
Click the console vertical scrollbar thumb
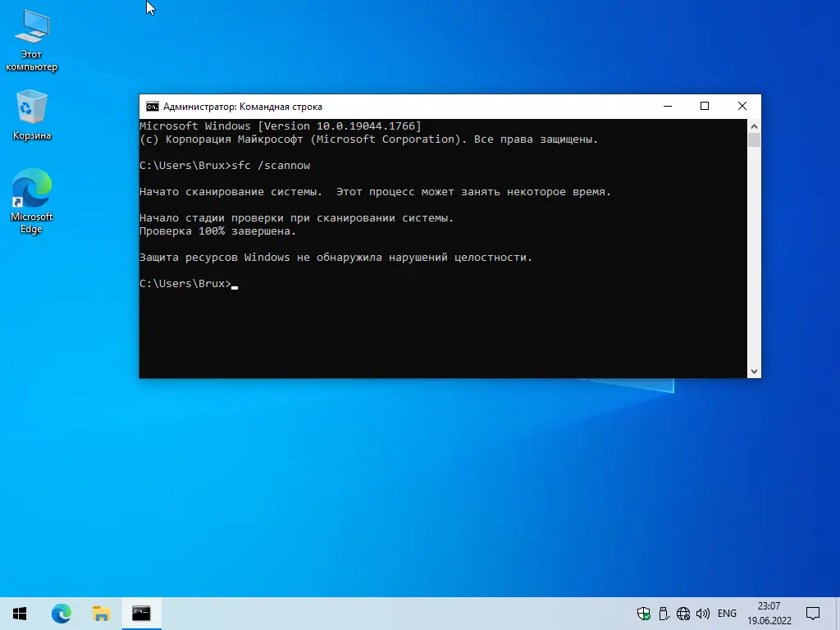(x=755, y=139)
